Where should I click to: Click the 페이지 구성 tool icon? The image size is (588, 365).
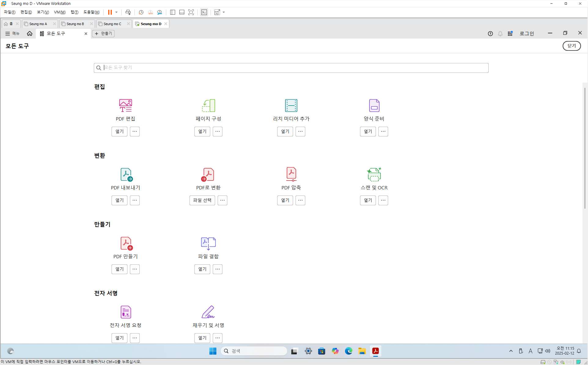(x=208, y=106)
